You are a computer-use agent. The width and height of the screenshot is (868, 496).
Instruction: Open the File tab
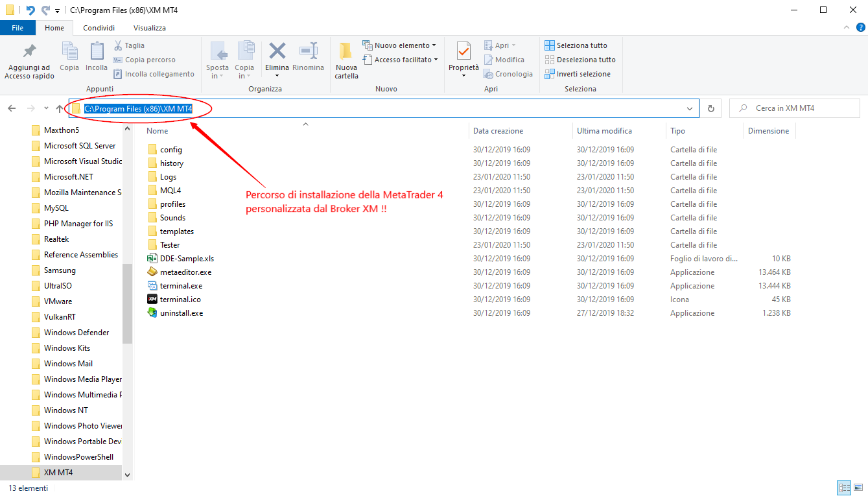point(18,28)
